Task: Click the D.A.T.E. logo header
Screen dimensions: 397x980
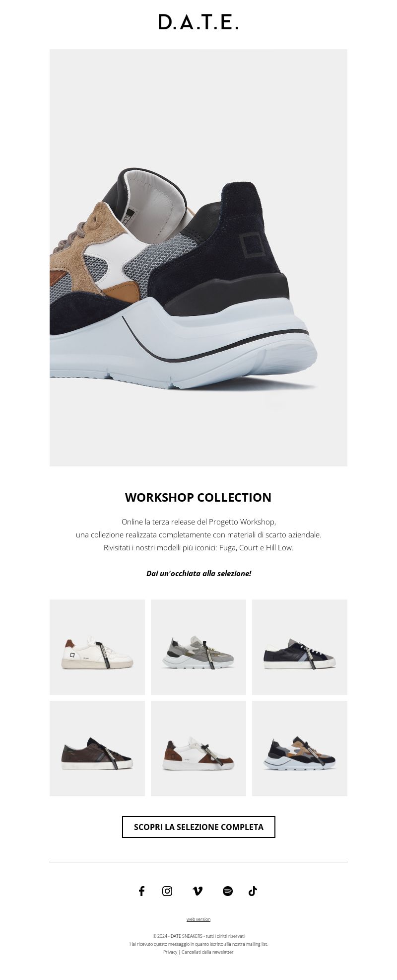Action: coord(198,22)
